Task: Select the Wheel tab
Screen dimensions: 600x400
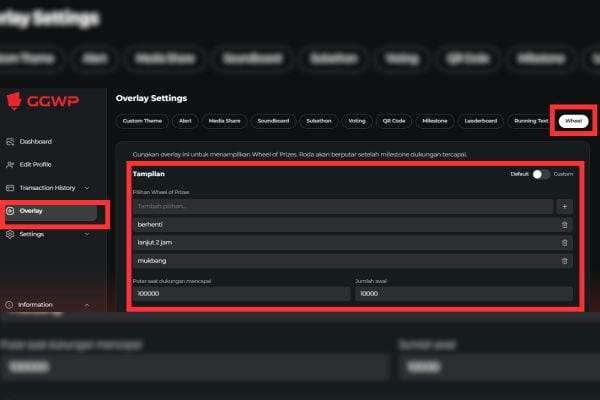Action: click(573, 121)
